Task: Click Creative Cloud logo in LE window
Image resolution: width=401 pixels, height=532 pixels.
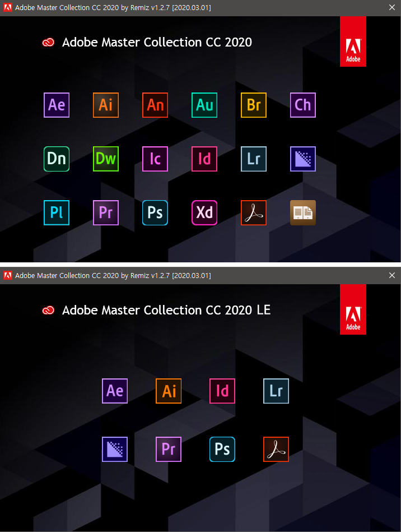Action: tap(48, 311)
